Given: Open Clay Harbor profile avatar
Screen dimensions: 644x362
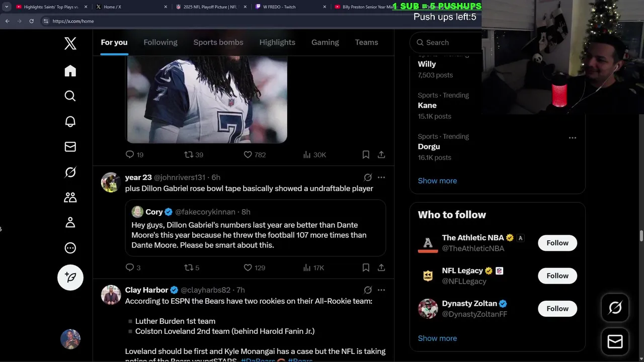Looking at the screenshot, I should (111, 295).
